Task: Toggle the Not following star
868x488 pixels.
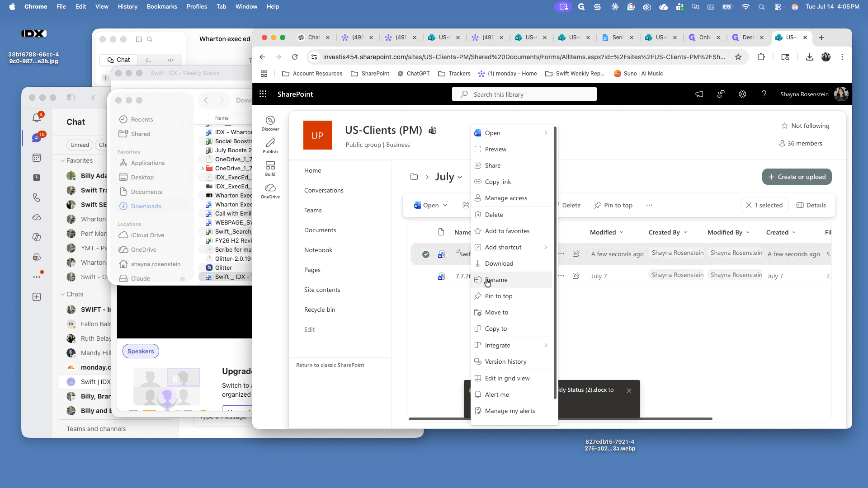Action: [785, 126]
